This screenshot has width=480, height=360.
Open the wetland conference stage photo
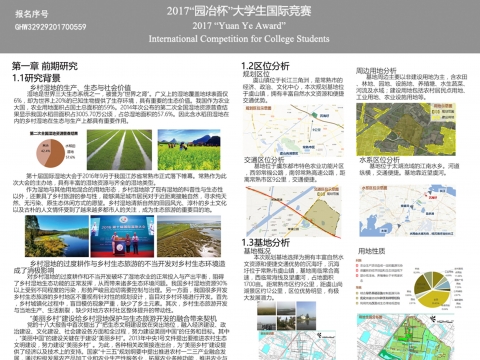(122, 236)
